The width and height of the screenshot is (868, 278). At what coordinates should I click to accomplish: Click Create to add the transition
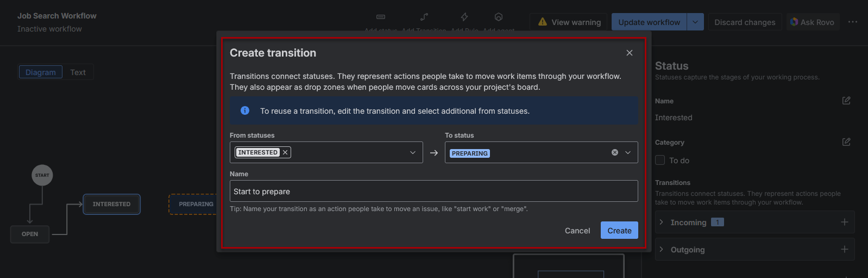click(619, 231)
